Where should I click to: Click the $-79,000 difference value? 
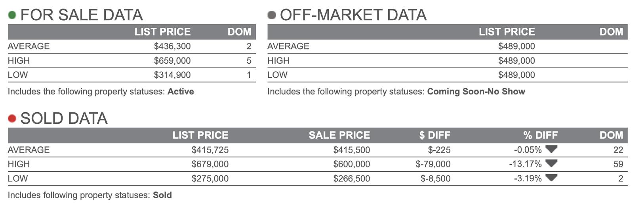[x=433, y=164]
